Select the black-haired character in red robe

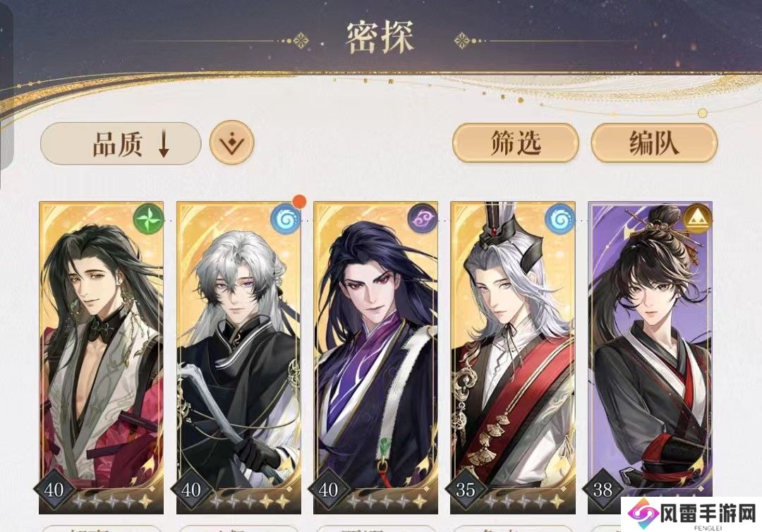pos(101,358)
